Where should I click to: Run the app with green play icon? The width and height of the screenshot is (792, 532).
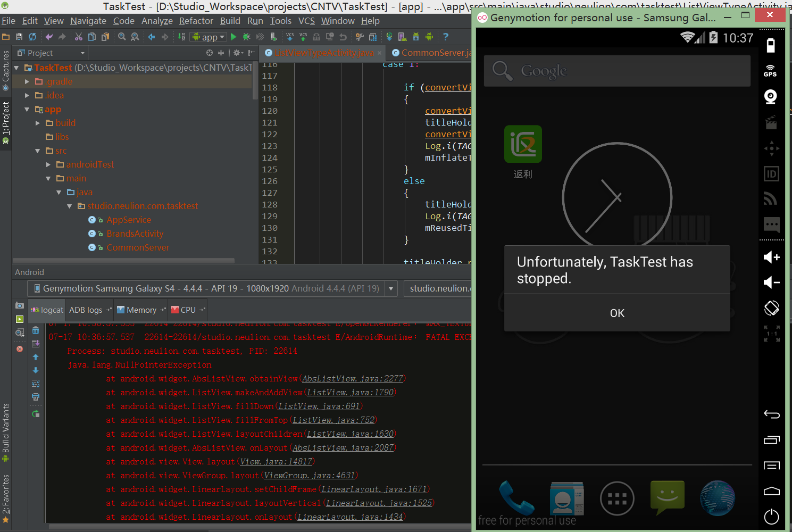pos(233,37)
